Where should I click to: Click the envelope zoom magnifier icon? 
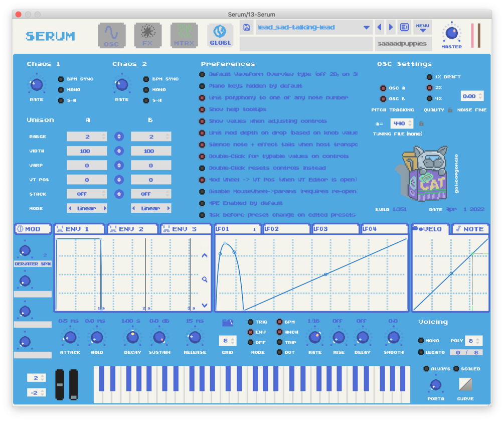point(205,279)
